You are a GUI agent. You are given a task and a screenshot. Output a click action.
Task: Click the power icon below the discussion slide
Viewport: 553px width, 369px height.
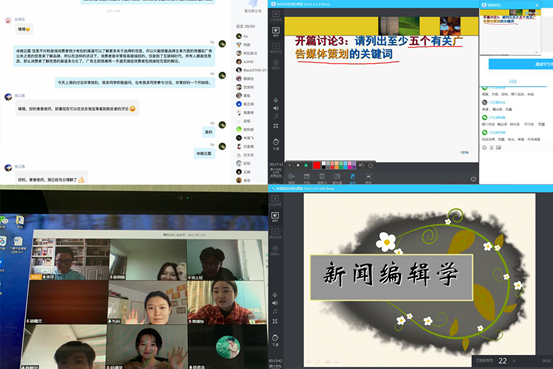pyautogui.click(x=473, y=179)
